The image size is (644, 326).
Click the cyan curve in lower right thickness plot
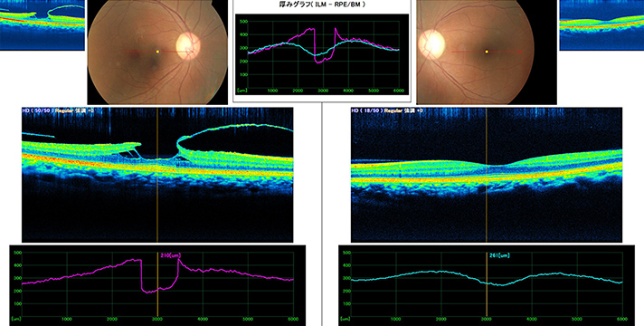[487, 279]
